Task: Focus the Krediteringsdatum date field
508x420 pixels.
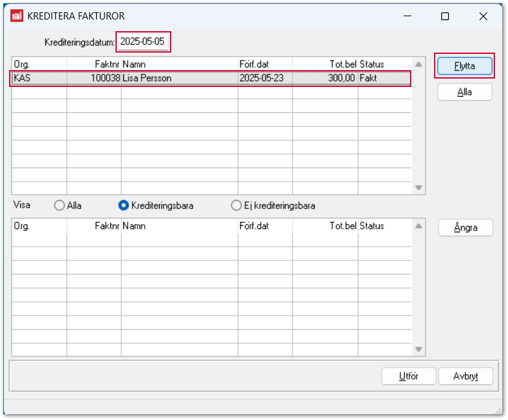Action: pos(143,42)
